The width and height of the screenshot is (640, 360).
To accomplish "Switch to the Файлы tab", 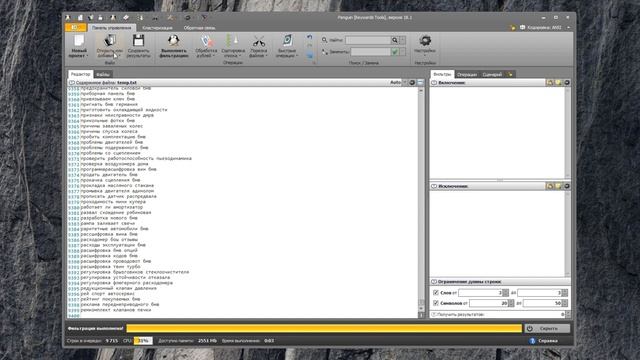I will 103,74.
